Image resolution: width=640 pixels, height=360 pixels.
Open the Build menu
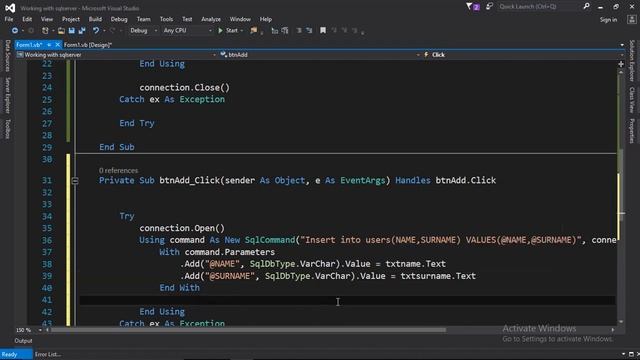(95, 19)
